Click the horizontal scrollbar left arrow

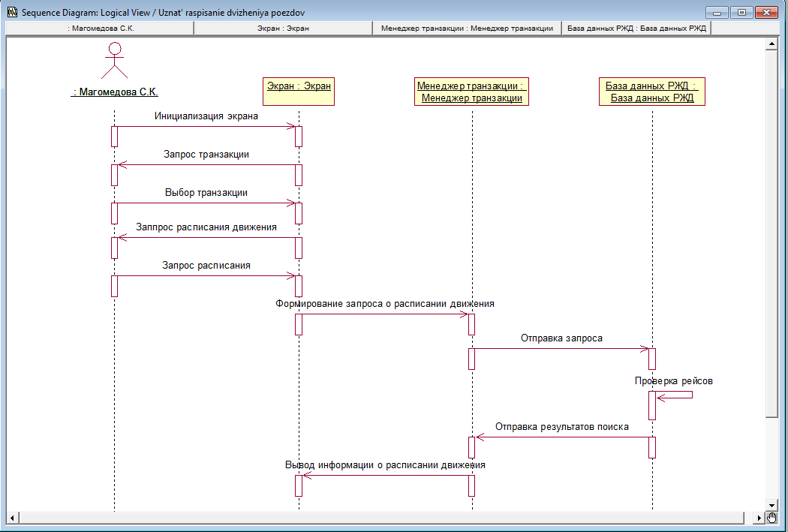[x=12, y=518]
